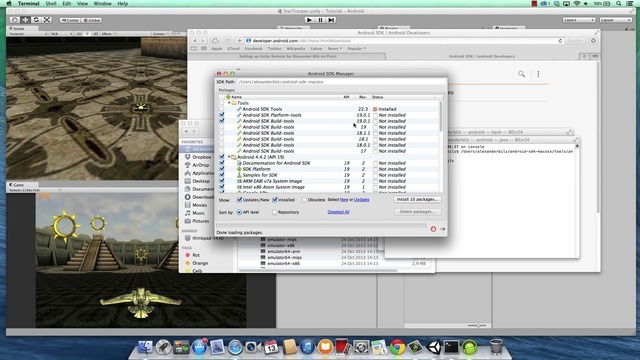
Task: Open the Remote resolution dropdown in Game view
Action: [x=35, y=190]
